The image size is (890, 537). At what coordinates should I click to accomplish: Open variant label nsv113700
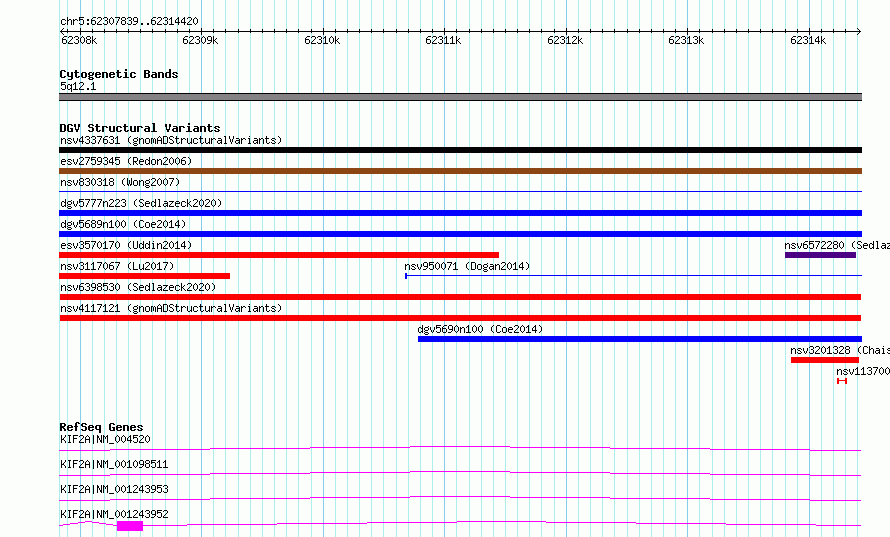tap(863, 371)
